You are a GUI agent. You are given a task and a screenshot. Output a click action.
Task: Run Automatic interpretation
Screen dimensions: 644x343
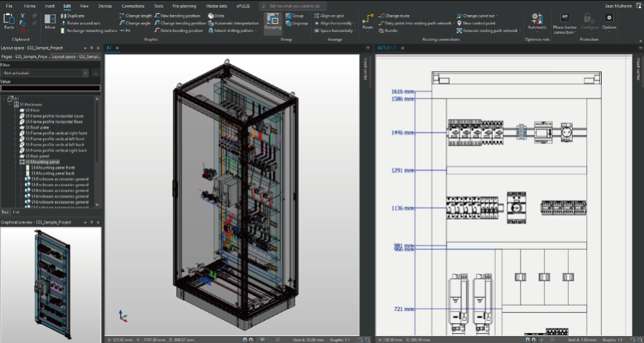pos(233,23)
